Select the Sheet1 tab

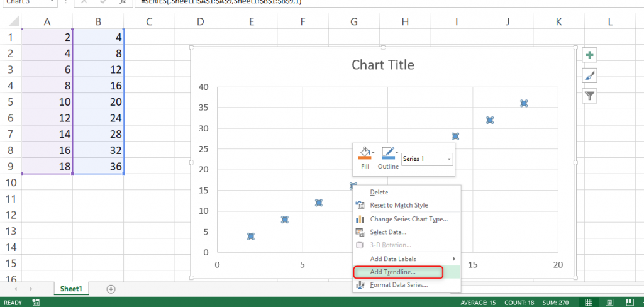pos(71,289)
